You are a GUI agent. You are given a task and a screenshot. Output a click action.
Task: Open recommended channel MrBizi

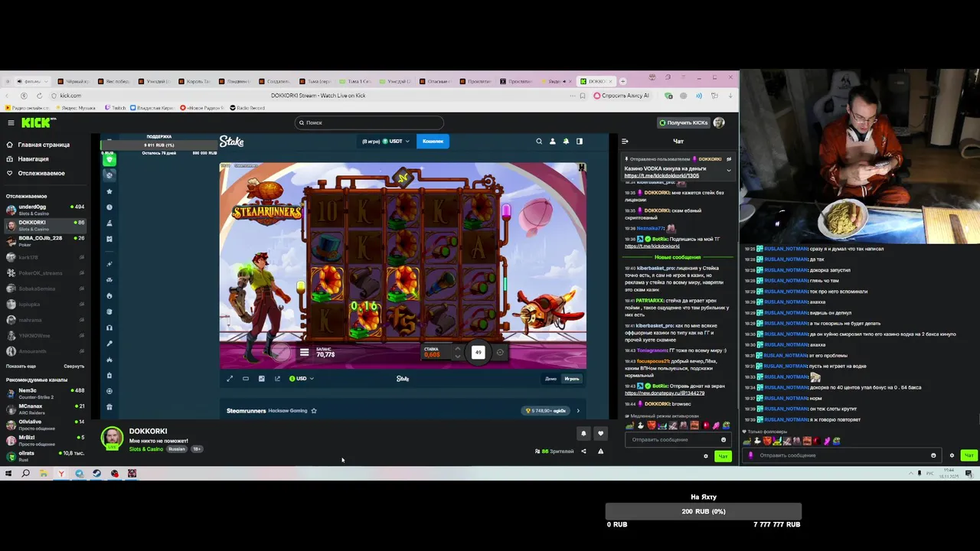[44, 439]
